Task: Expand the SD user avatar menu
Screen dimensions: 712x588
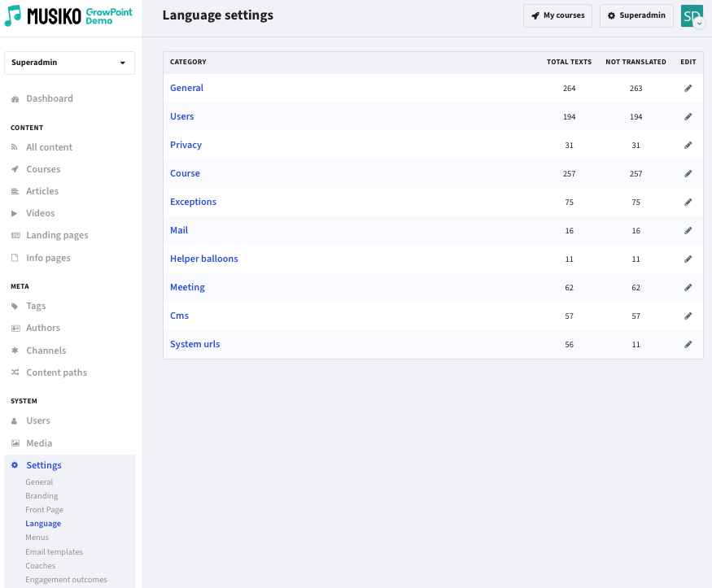Action: coord(692,16)
